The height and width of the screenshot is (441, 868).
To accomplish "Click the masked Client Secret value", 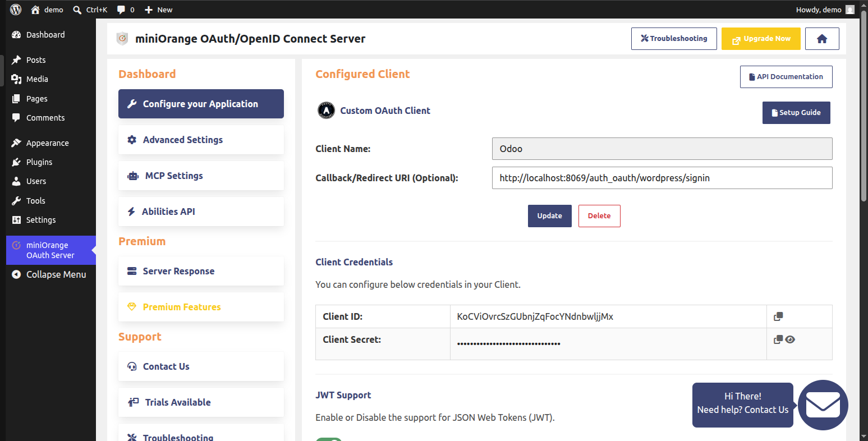I will click(509, 343).
